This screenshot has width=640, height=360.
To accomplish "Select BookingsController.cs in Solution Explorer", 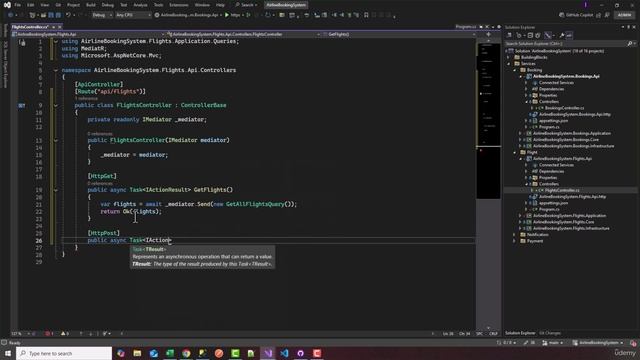I will pyautogui.click(x=564, y=108).
